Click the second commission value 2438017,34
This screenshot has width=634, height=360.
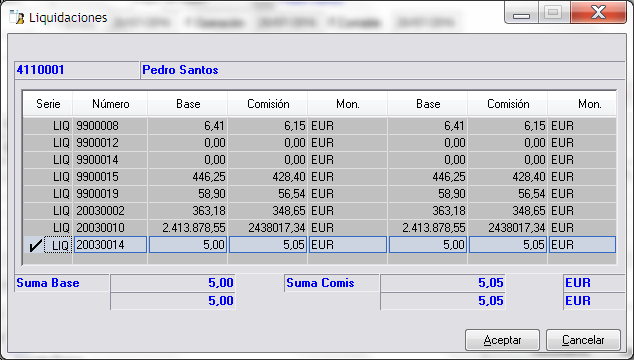coord(508,228)
